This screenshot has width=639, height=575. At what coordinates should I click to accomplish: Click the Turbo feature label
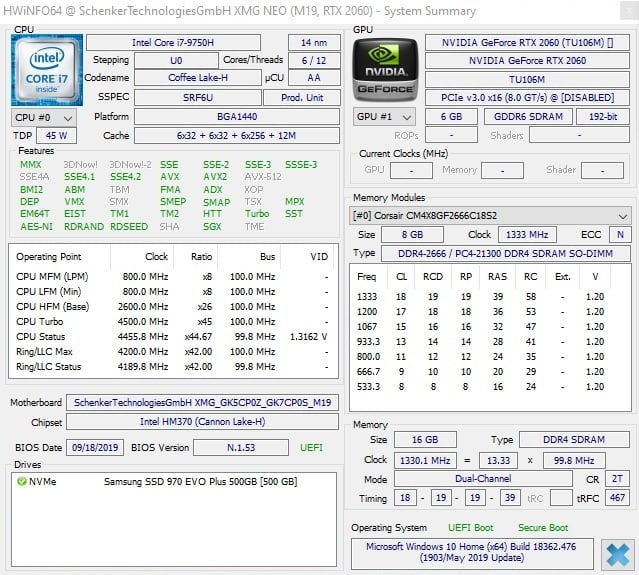tap(257, 214)
